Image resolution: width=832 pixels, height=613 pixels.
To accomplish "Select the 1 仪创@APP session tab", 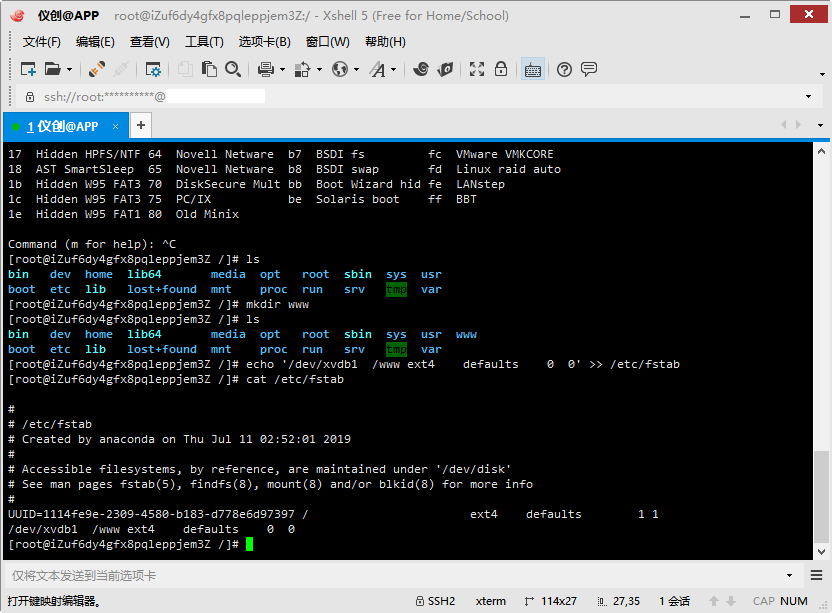I will [63, 126].
